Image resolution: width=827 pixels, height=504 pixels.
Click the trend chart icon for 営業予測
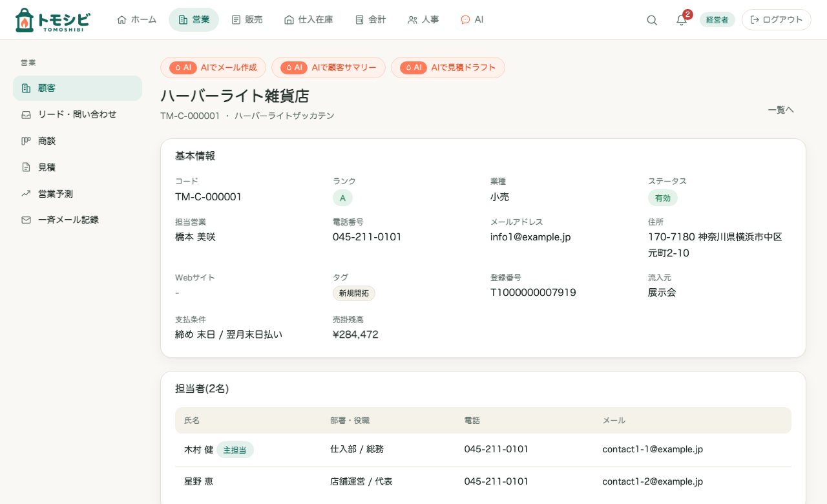click(x=26, y=194)
